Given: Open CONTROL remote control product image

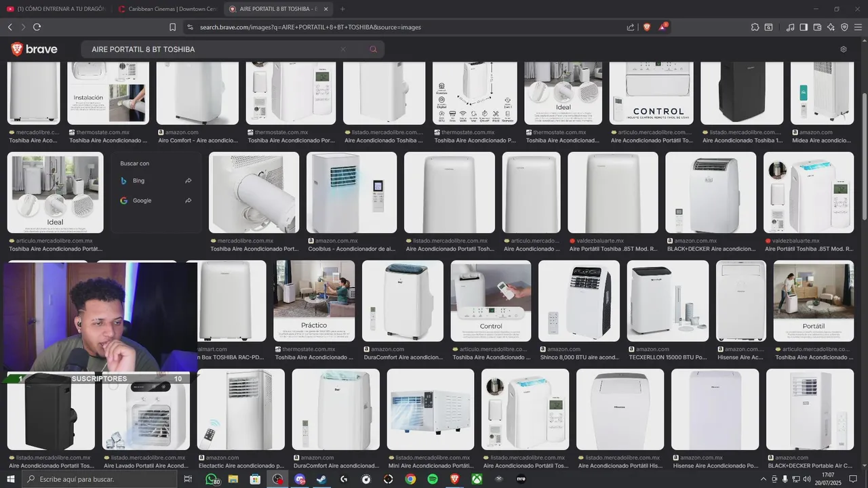Looking at the screenshot, I should (651, 93).
